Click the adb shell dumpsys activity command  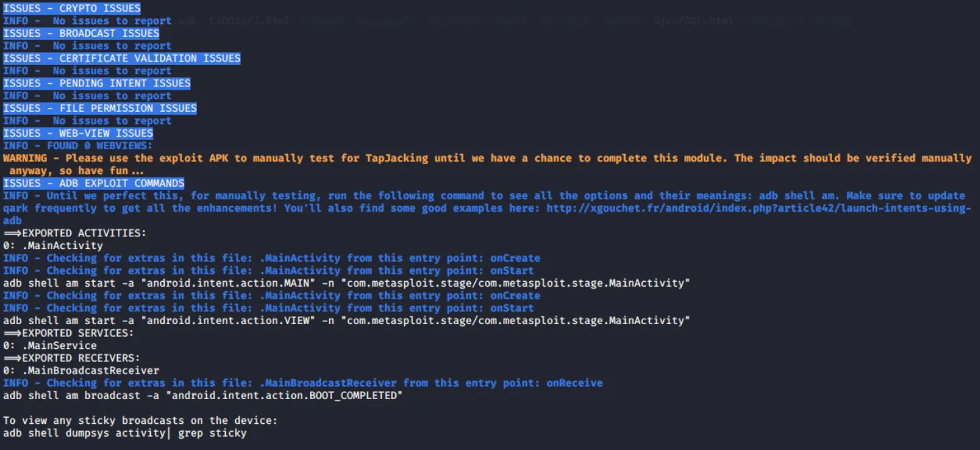coord(125,433)
